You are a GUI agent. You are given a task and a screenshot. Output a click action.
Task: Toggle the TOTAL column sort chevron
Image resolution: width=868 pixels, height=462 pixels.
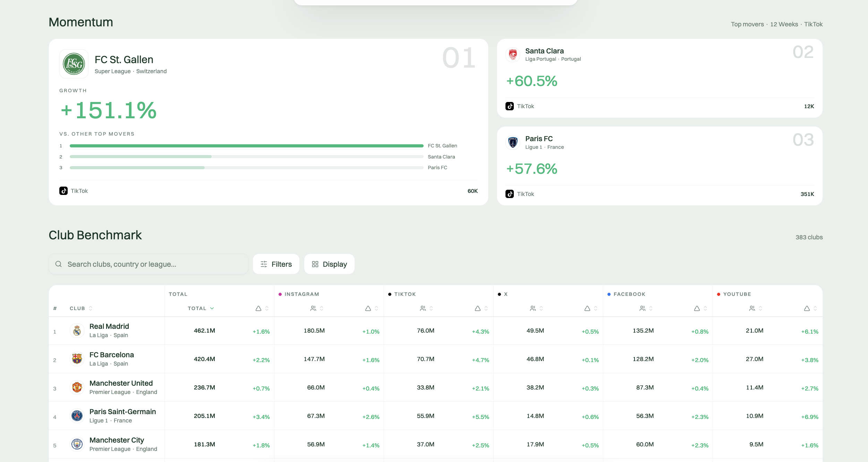point(212,308)
